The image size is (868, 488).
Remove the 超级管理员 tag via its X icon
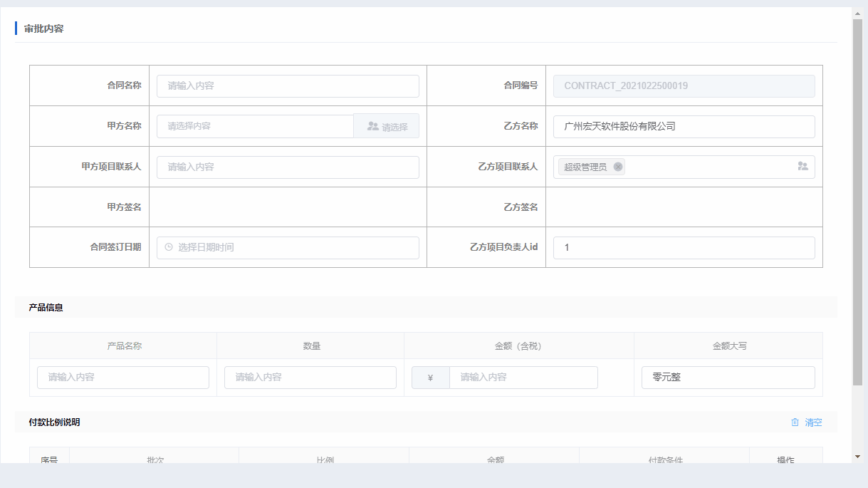pos(618,167)
